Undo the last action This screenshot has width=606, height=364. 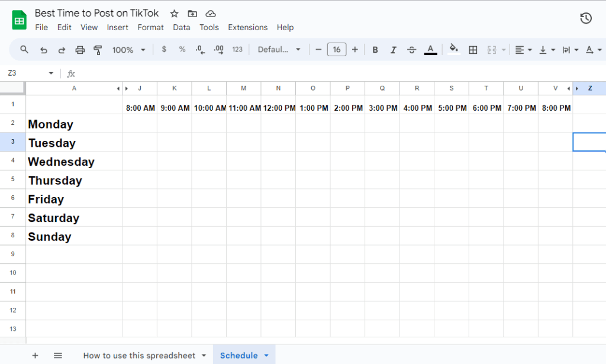tap(43, 50)
